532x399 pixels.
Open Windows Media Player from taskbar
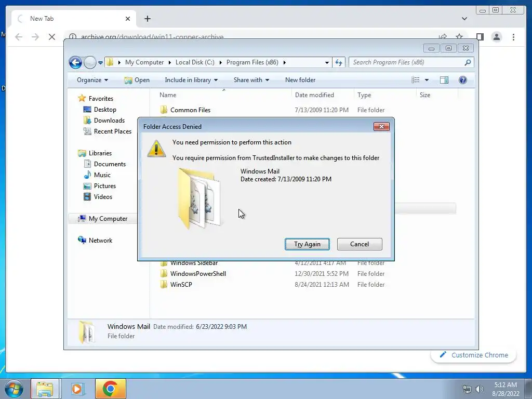pos(77,389)
